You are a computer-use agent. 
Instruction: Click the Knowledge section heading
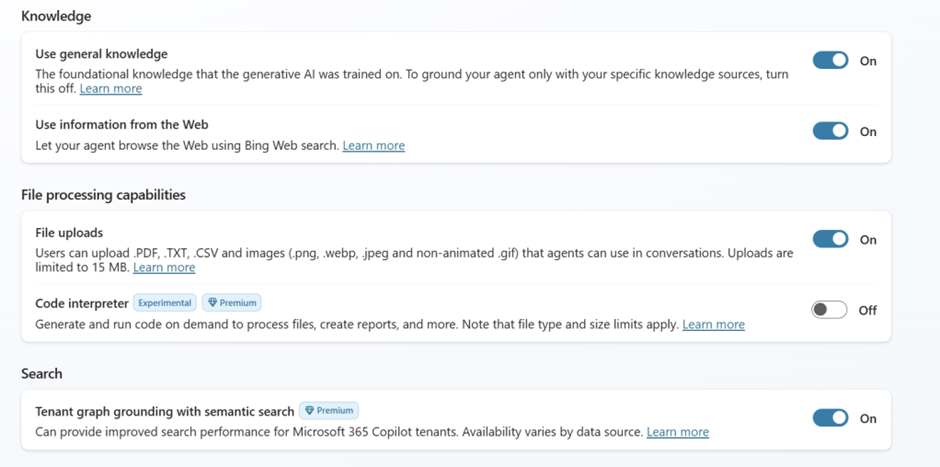click(x=56, y=16)
